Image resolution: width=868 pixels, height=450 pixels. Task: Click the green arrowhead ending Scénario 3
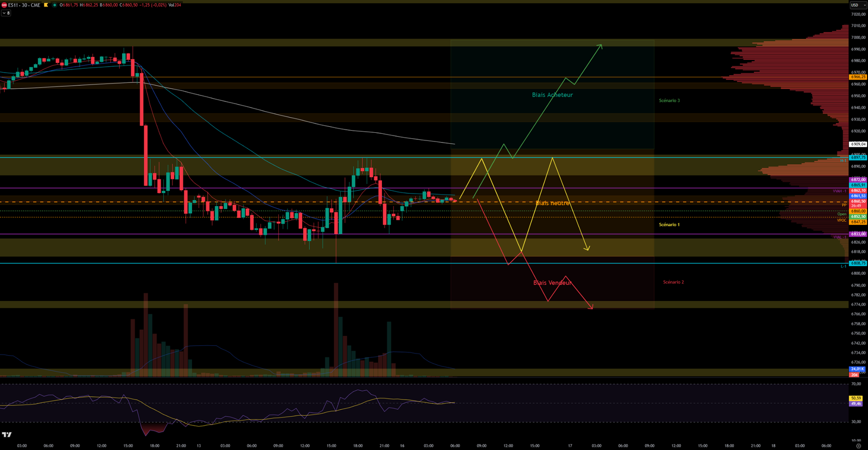pyautogui.click(x=600, y=46)
